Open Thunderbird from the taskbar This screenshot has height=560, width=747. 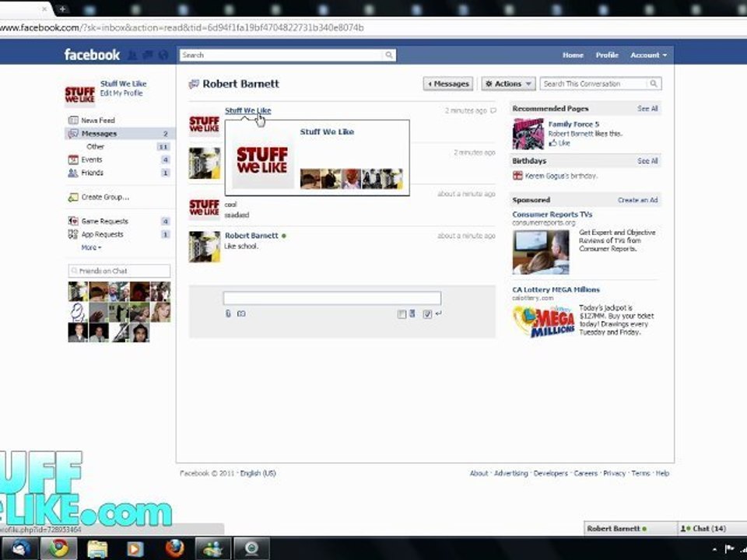20,548
